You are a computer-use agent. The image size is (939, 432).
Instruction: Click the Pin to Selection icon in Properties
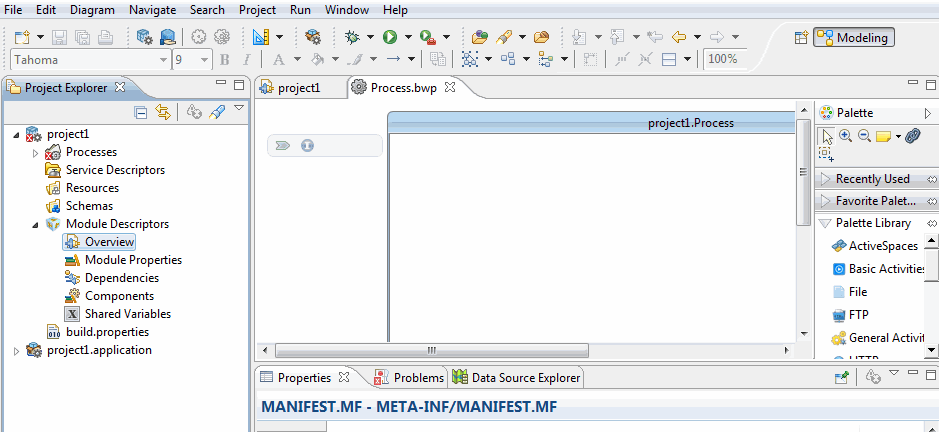point(842,377)
